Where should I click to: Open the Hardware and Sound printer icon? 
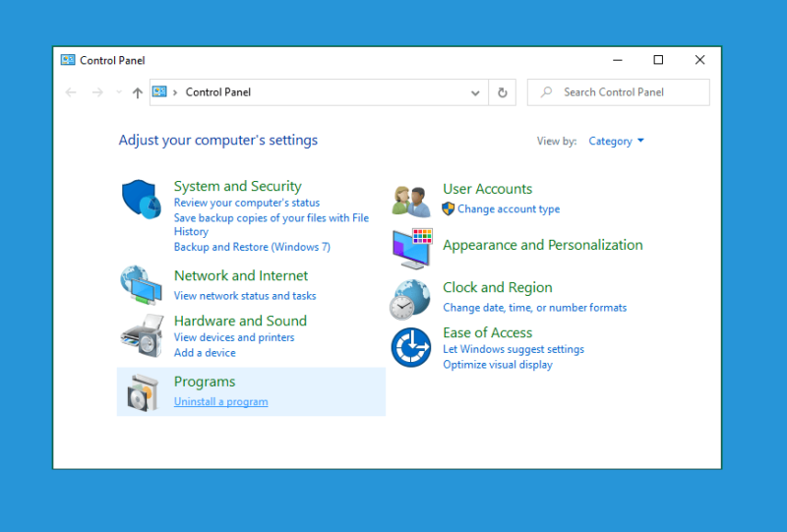click(x=142, y=335)
